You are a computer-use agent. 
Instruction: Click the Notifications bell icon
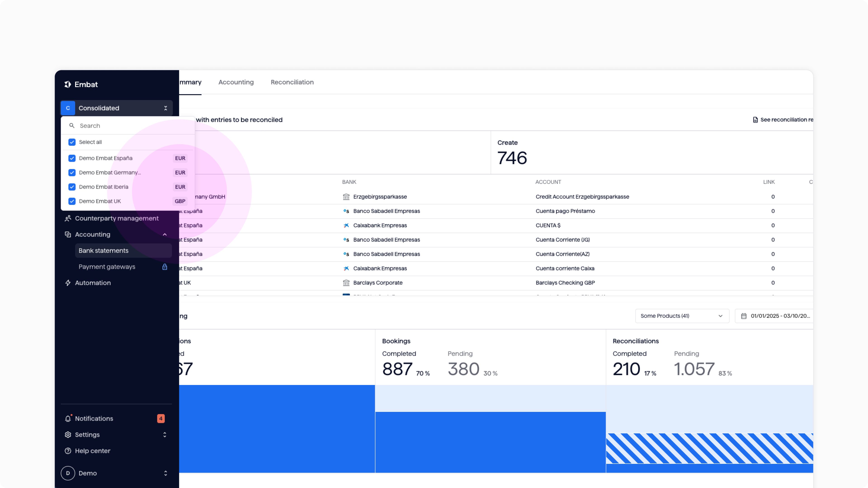(68, 419)
